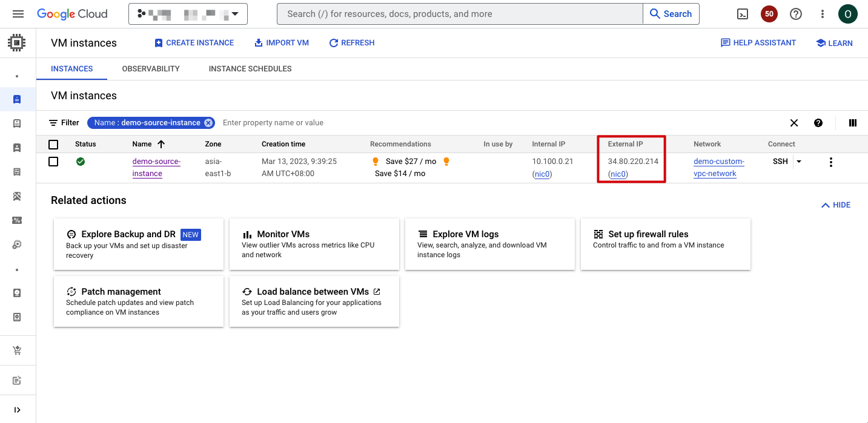Image resolution: width=868 pixels, height=423 pixels.
Task: Check the demo-source-instance row checkbox
Action: [53, 162]
